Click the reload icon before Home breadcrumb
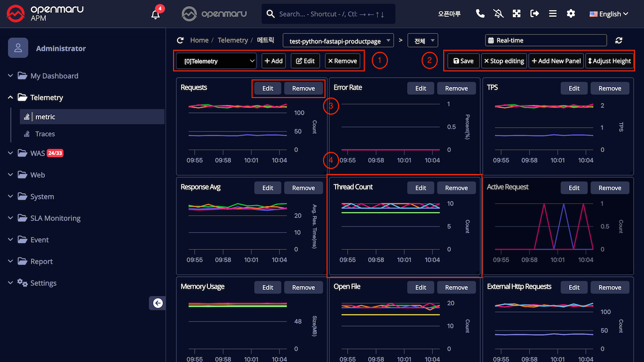 click(x=180, y=40)
